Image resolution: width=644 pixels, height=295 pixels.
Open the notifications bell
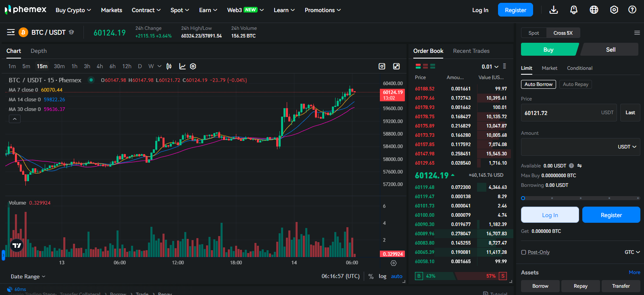[574, 10]
